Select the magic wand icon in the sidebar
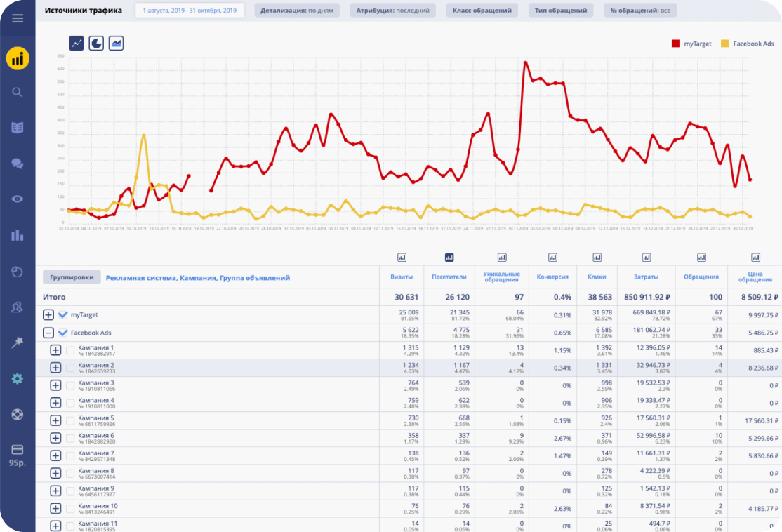 click(x=18, y=343)
